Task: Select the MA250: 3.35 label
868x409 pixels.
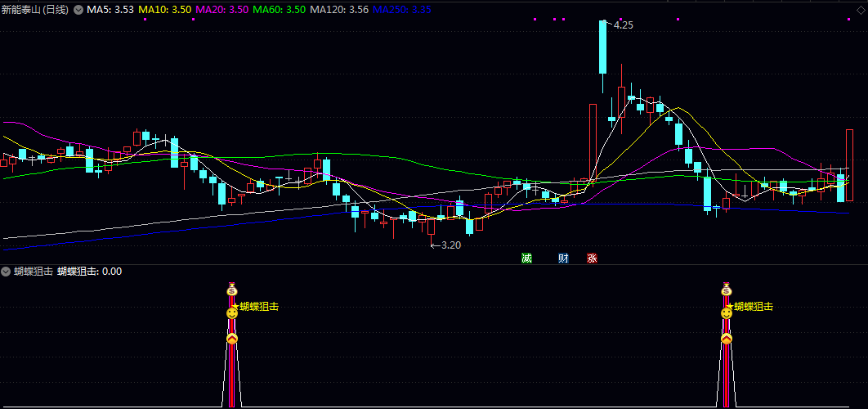Action: [402, 10]
